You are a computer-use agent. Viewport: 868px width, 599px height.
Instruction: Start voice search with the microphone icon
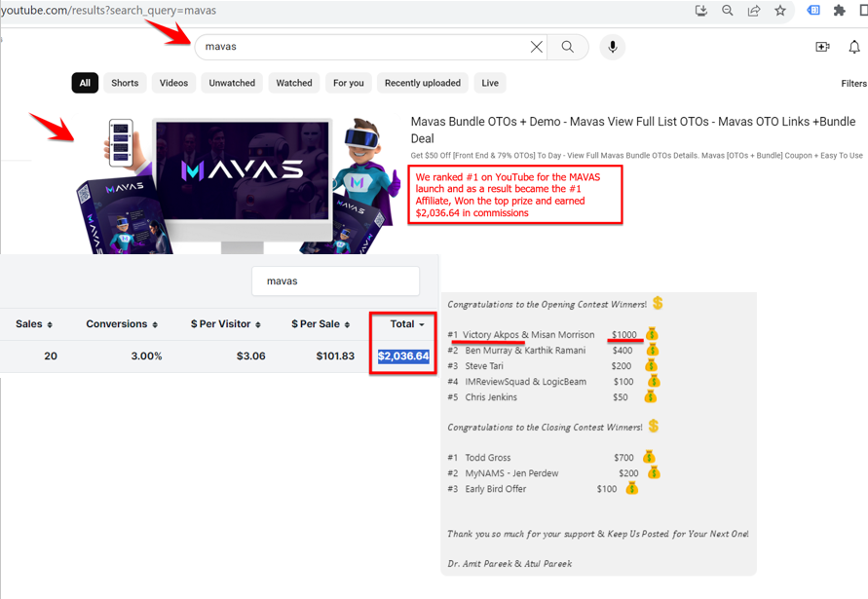point(612,47)
